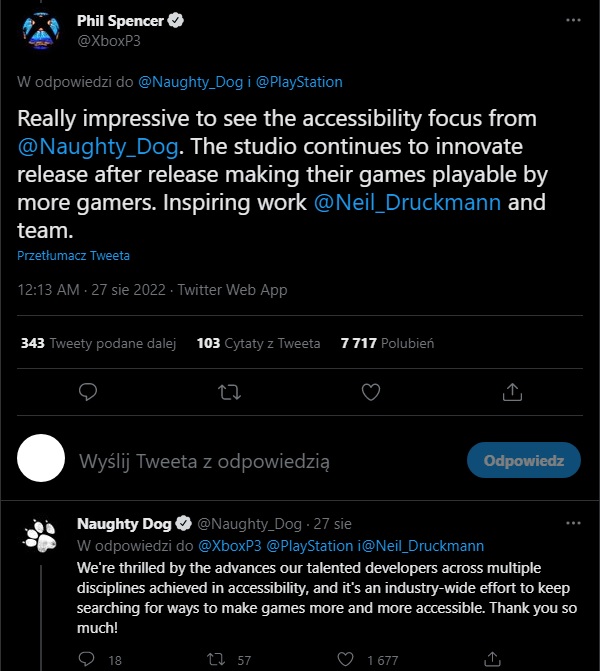Click the Przetłumacz Tweeta translate link
This screenshot has width=600, height=671.
tap(73, 256)
